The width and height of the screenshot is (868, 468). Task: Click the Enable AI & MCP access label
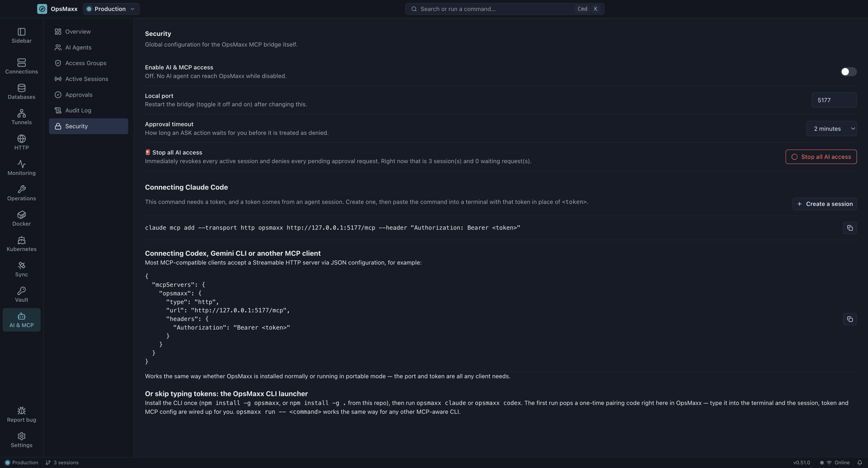pos(179,68)
